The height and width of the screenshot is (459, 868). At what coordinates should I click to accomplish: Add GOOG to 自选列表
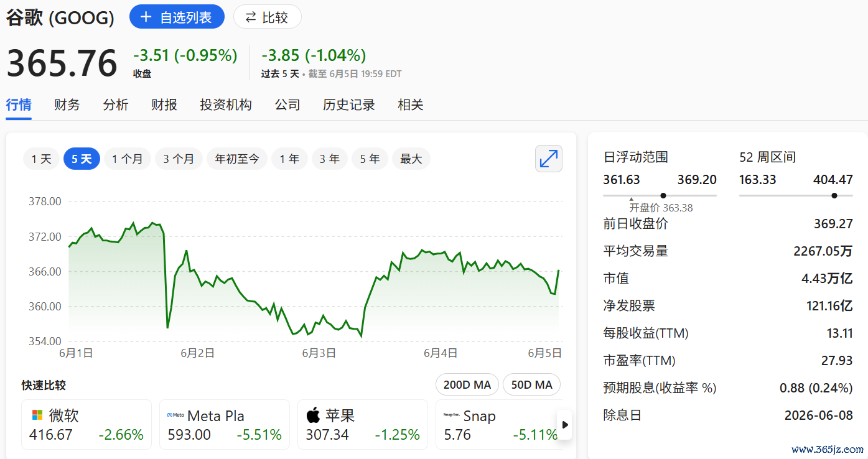pos(177,17)
